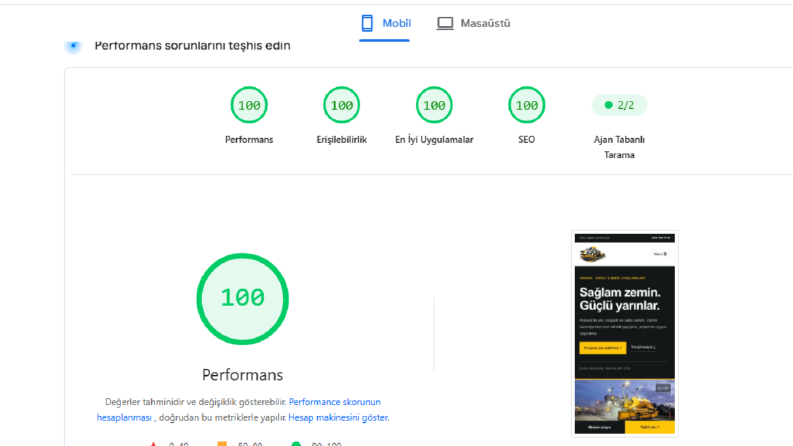Click green circle legend icon for 90–100
This screenshot has height=446, width=793.
296,444
